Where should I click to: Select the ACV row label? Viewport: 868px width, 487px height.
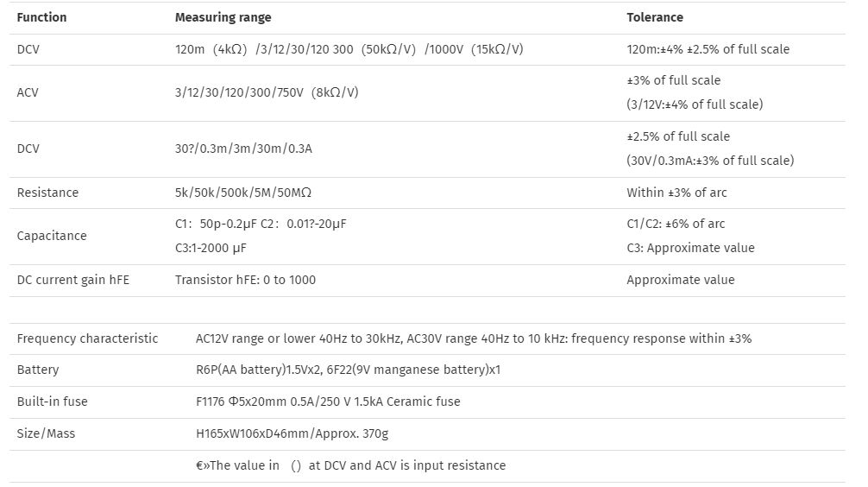28,92
